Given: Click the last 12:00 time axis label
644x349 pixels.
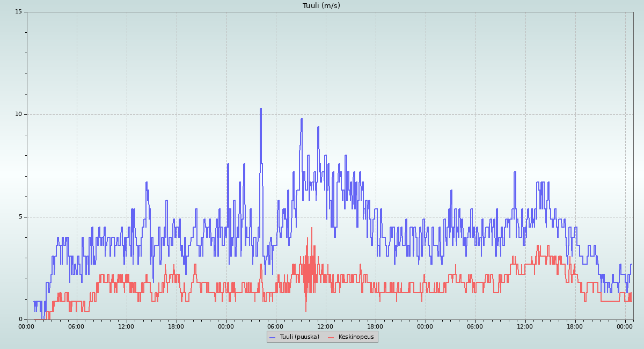Looking at the screenshot, I should pos(525,326).
